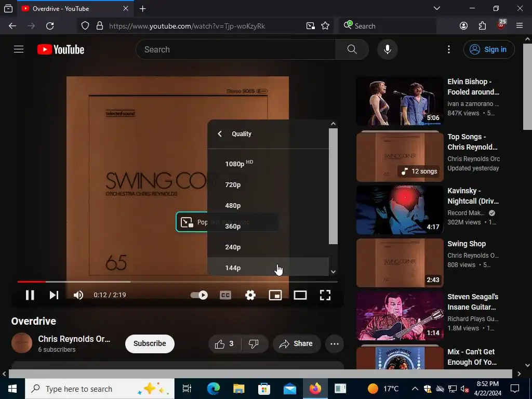
Task: Open Firefox account icon
Action: tap(463, 26)
